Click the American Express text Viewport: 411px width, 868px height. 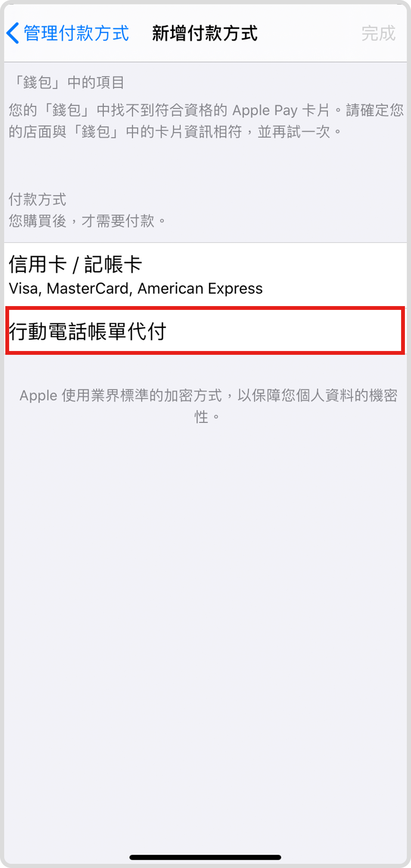pyautogui.click(x=200, y=289)
